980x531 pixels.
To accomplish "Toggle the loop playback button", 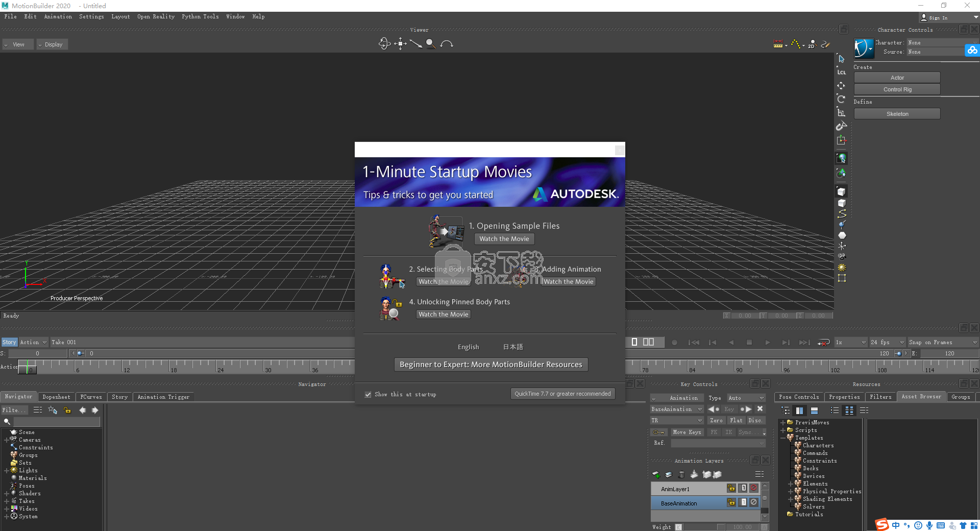I will [823, 343].
